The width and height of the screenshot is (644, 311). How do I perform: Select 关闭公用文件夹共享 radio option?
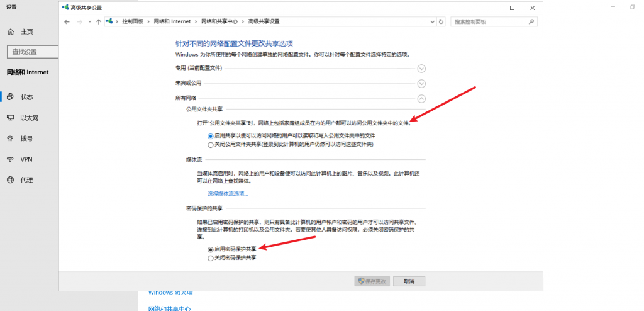click(x=211, y=144)
